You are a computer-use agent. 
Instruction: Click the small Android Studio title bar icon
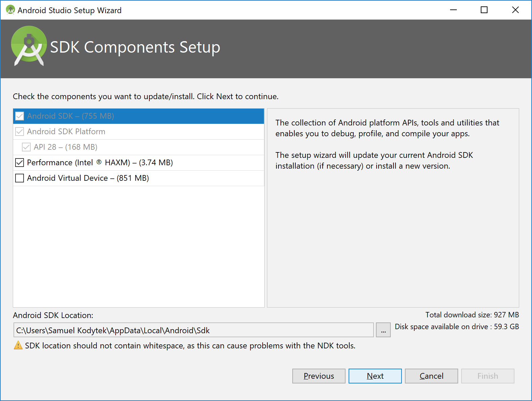tap(10, 10)
